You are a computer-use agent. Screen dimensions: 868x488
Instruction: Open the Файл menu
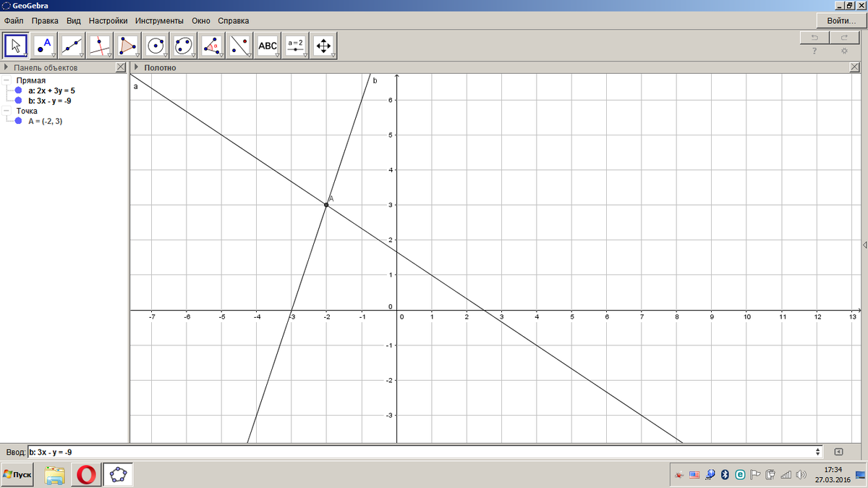point(14,21)
